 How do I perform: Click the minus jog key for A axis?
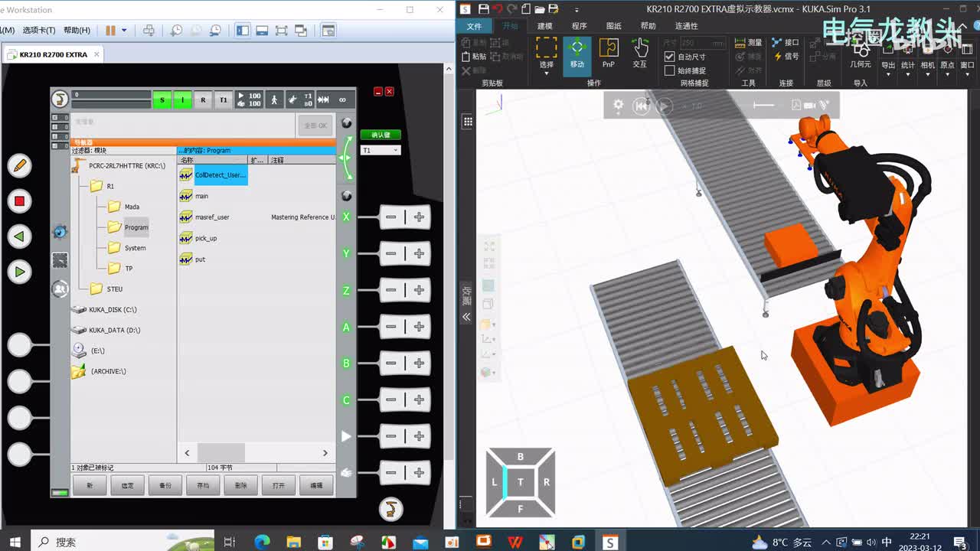[390, 327]
